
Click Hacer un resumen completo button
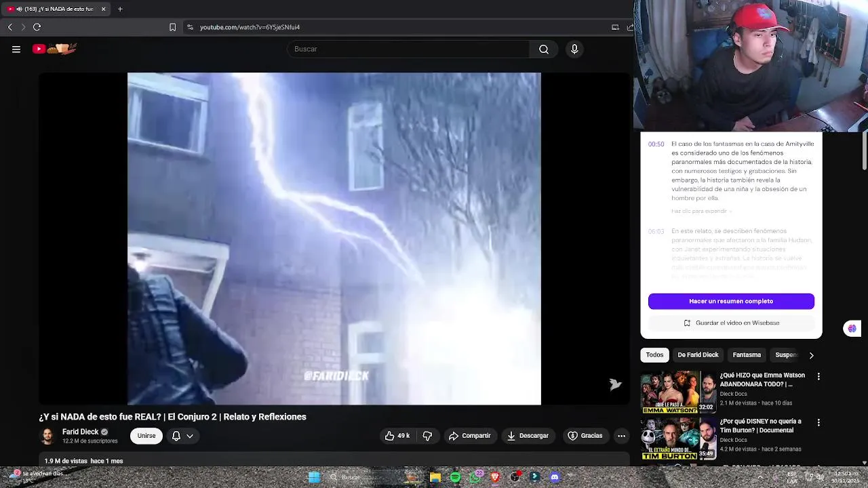(731, 301)
